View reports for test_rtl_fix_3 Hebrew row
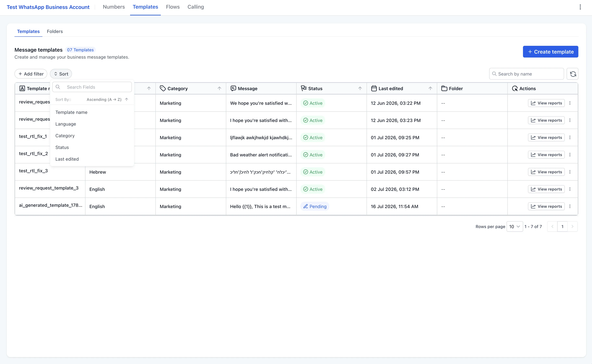This screenshot has height=364, width=592. coord(546,172)
